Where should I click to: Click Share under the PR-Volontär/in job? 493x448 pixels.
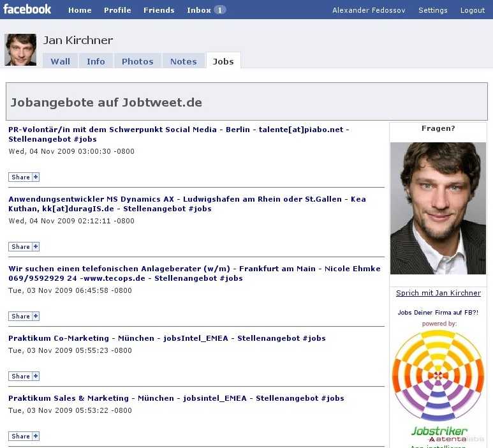[x=20, y=177]
